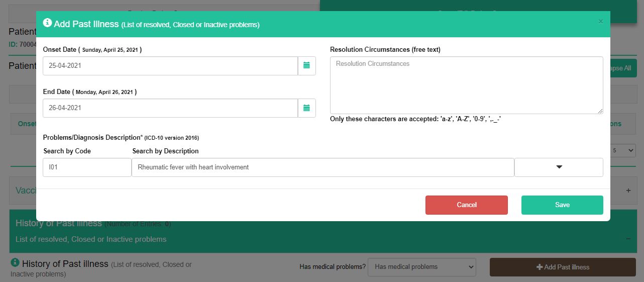Save the past illness entry
The image size is (644, 282).
tap(562, 205)
